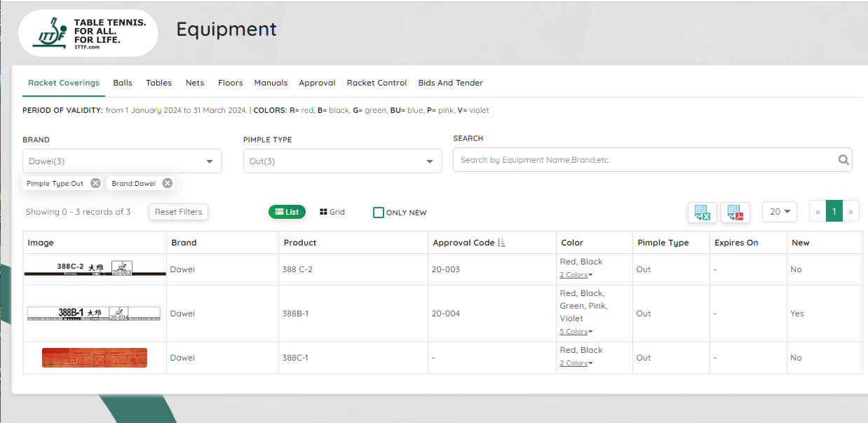Select approval code 20-003
Viewport: 868px width, 423px height.
[x=446, y=269]
